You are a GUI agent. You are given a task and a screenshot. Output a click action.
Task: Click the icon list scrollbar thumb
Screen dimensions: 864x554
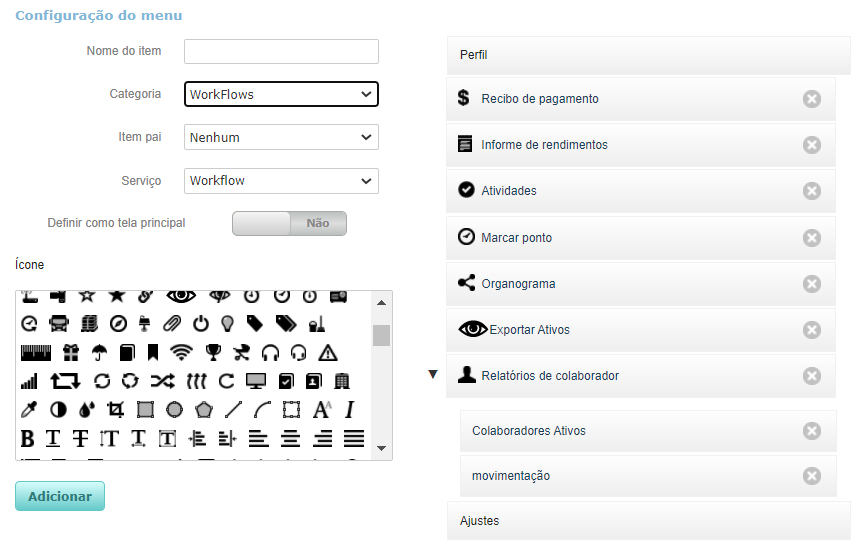pyautogui.click(x=381, y=335)
